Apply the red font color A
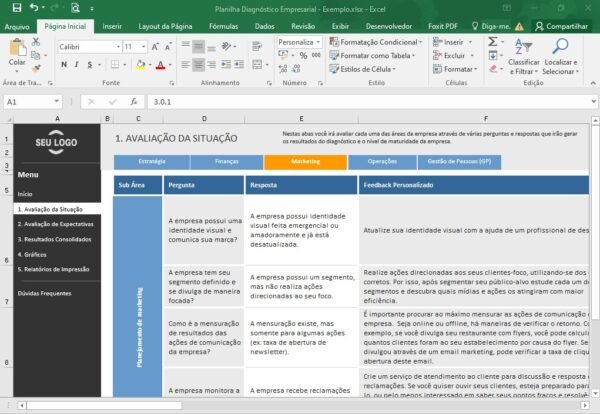This screenshot has width=600, height=414. 161,65
